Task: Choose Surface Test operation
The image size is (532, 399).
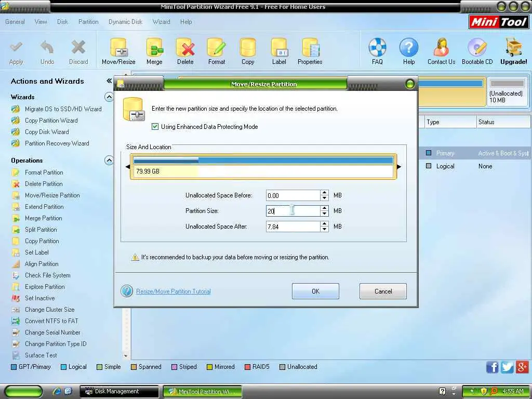Action: pos(41,355)
